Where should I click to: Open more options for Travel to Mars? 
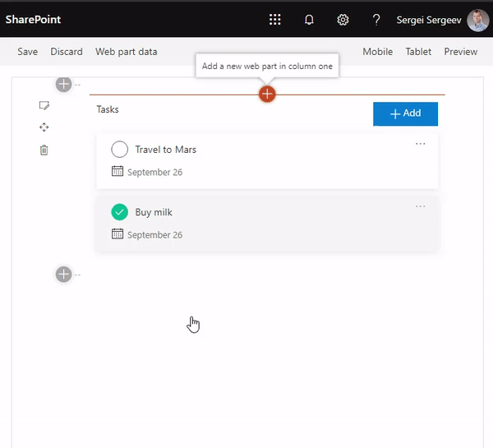tap(421, 144)
